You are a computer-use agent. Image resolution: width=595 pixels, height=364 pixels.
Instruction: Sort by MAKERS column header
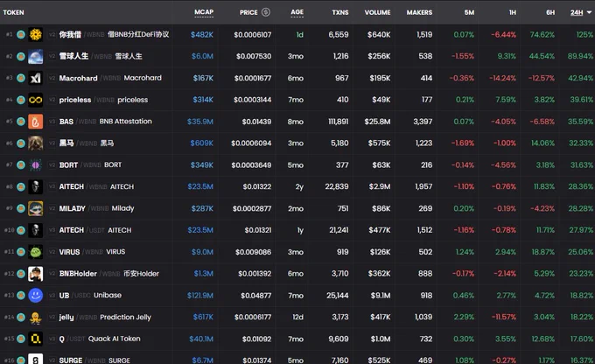[x=419, y=12]
